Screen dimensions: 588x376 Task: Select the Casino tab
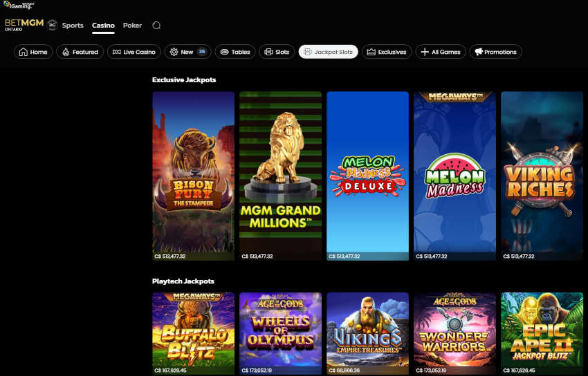coord(103,26)
